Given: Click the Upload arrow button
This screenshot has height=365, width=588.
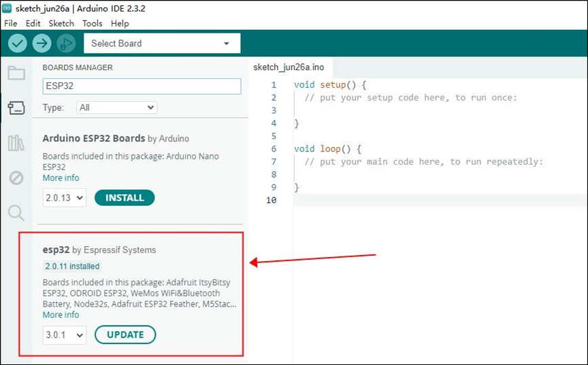Looking at the screenshot, I should coord(42,43).
